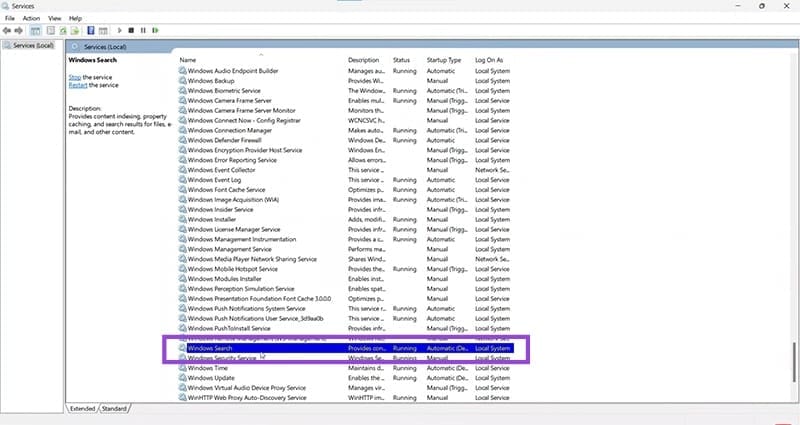Click the gear icon beside Windows Backup
This screenshot has width=800, height=425.
click(x=182, y=81)
